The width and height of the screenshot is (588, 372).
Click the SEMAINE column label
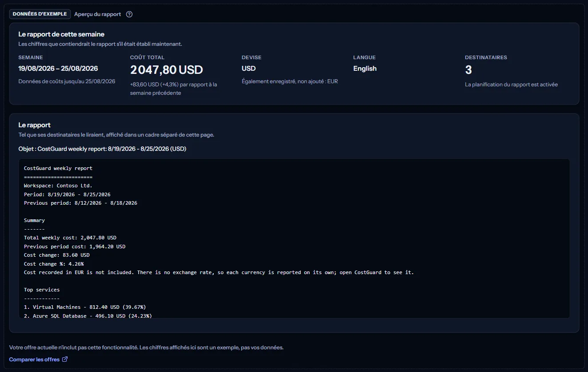pyautogui.click(x=31, y=57)
